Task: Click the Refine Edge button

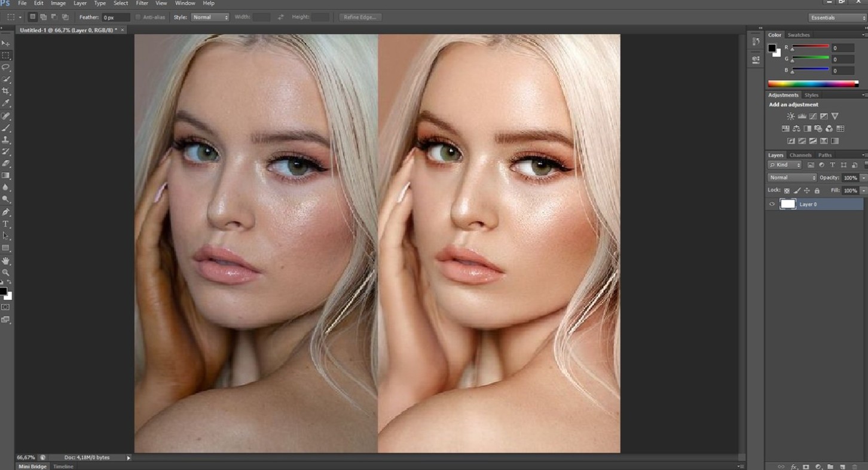Action: (x=360, y=17)
